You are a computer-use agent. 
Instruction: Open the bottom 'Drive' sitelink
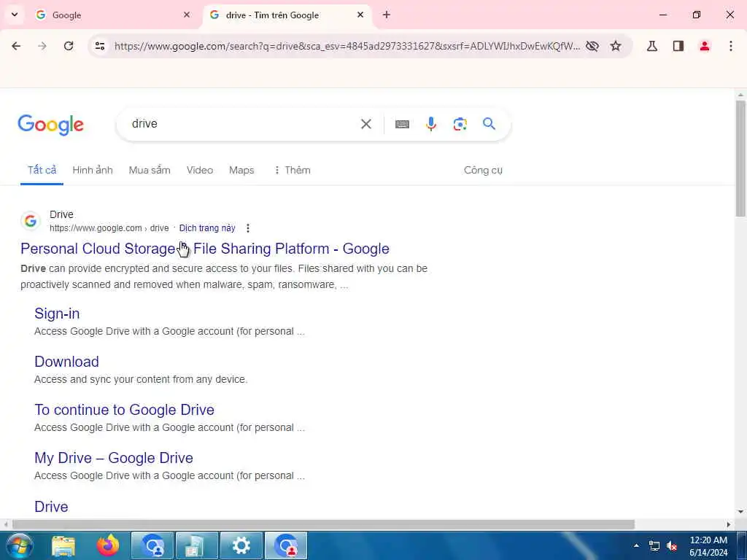(x=51, y=506)
